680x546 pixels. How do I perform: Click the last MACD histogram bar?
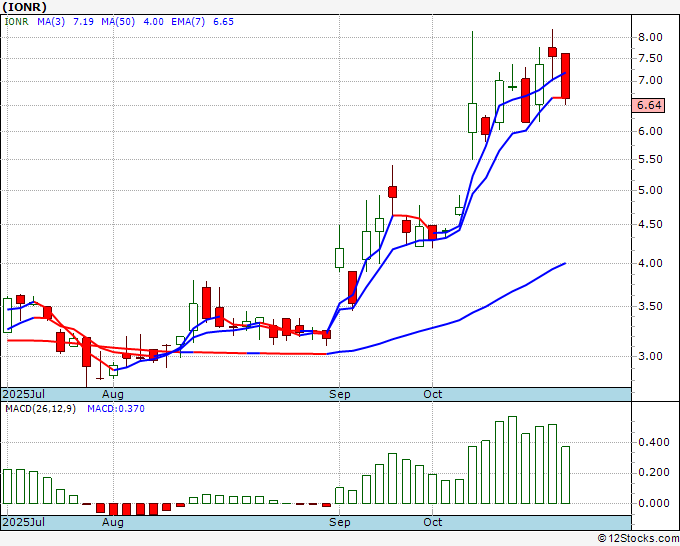pos(565,475)
